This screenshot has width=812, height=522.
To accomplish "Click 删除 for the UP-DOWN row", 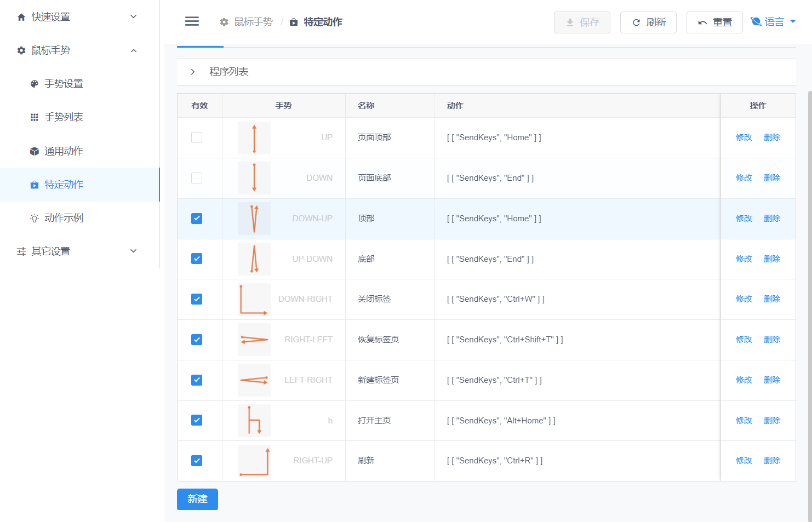I will pos(772,259).
